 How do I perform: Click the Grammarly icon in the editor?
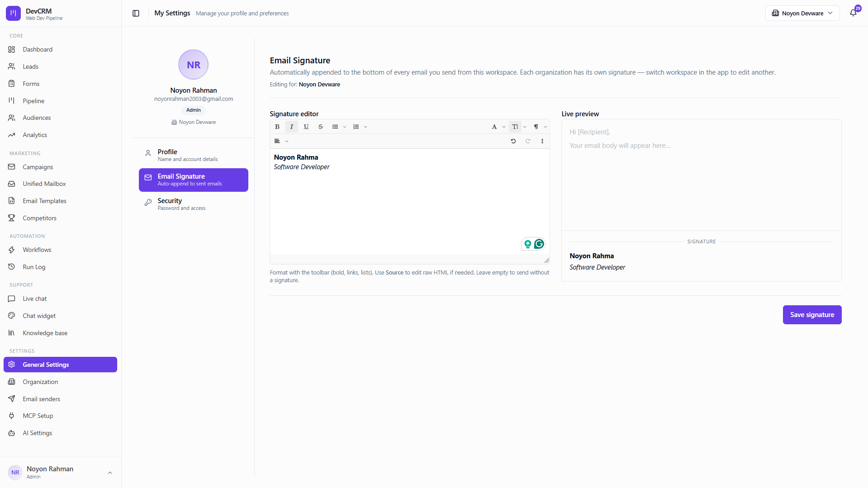point(539,244)
